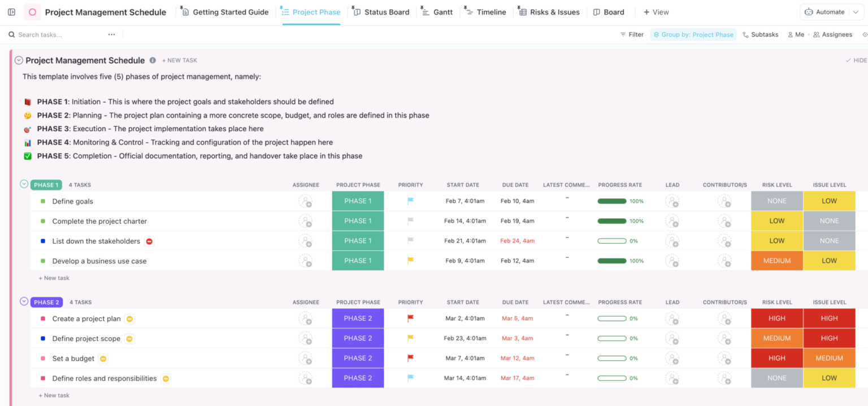Collapse the PHASE 1 group
This screenshot has height=406, width=868.
tap(24, 184)
